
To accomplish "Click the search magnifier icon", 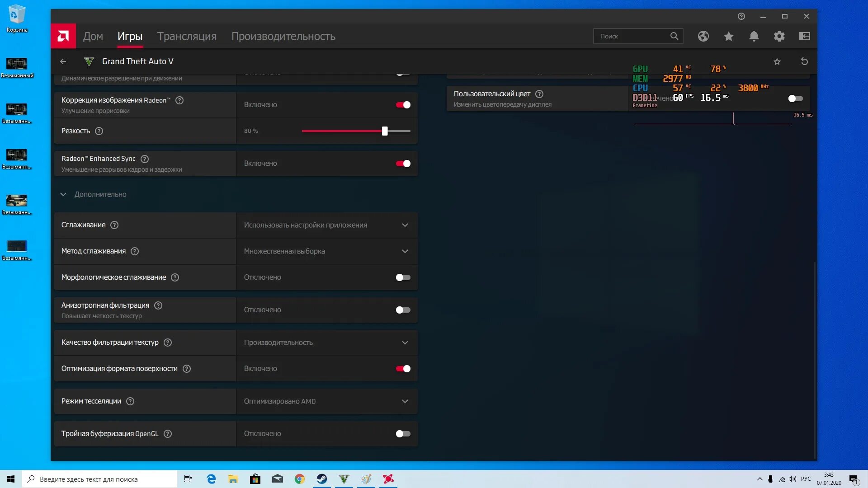I will pyautogui.click(x=674, y=36).
